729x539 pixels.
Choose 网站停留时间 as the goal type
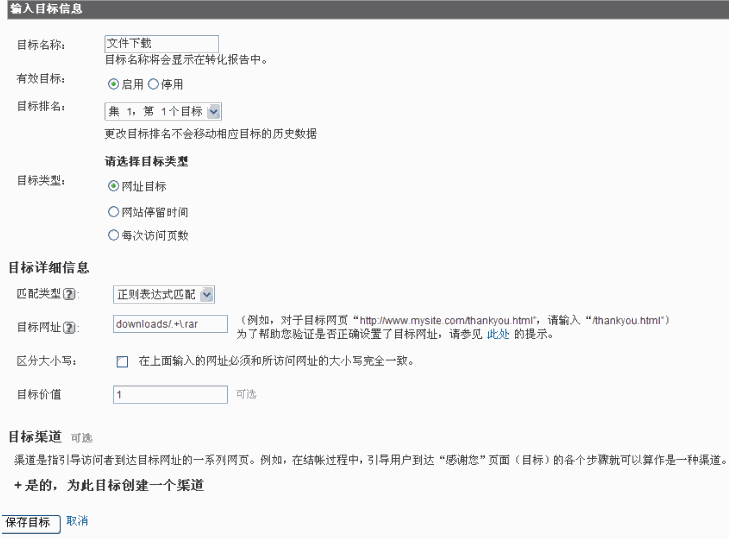113,212
